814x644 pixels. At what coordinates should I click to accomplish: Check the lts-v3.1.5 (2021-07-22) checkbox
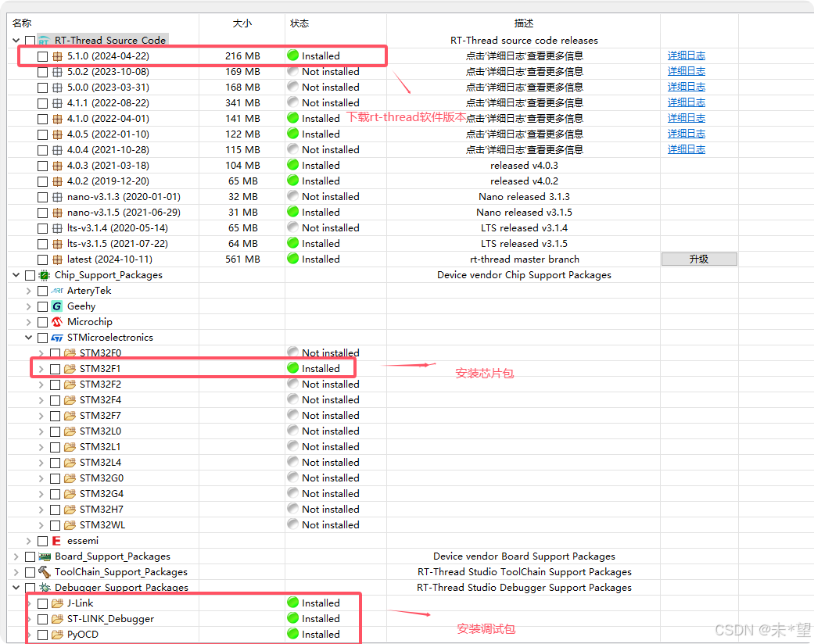[x=42, y=244]
